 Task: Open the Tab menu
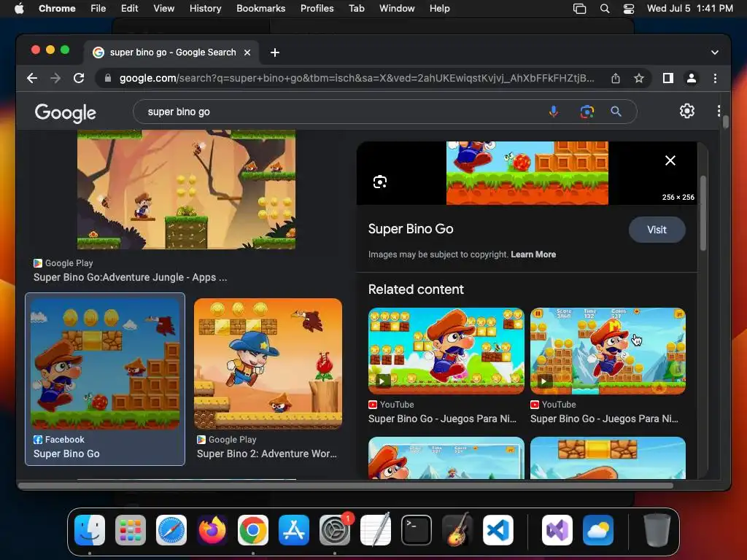coord(356,9)
